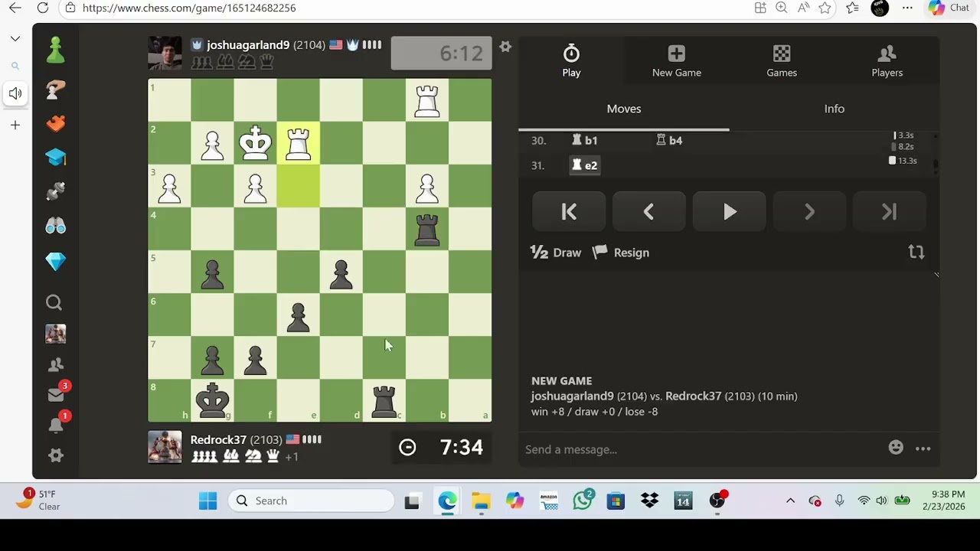Open Edge favorites list icon

coord(852,8)
